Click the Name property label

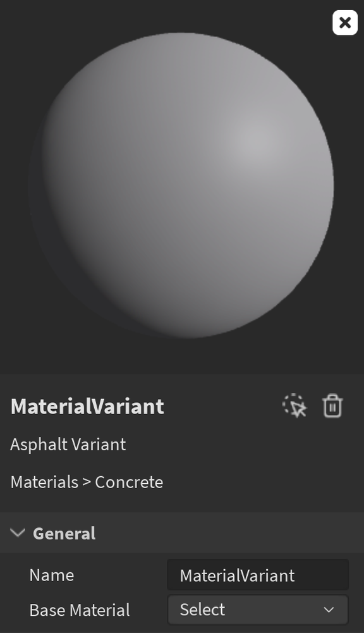[52, 575]
